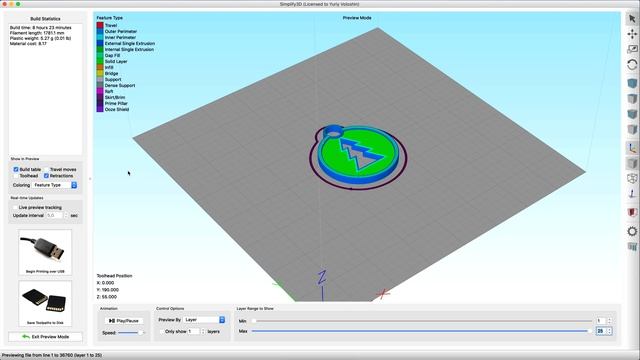The width and height of the screenshot is (640, 360).
Task: Click the Min layer range slider
Action: (422, 321)
